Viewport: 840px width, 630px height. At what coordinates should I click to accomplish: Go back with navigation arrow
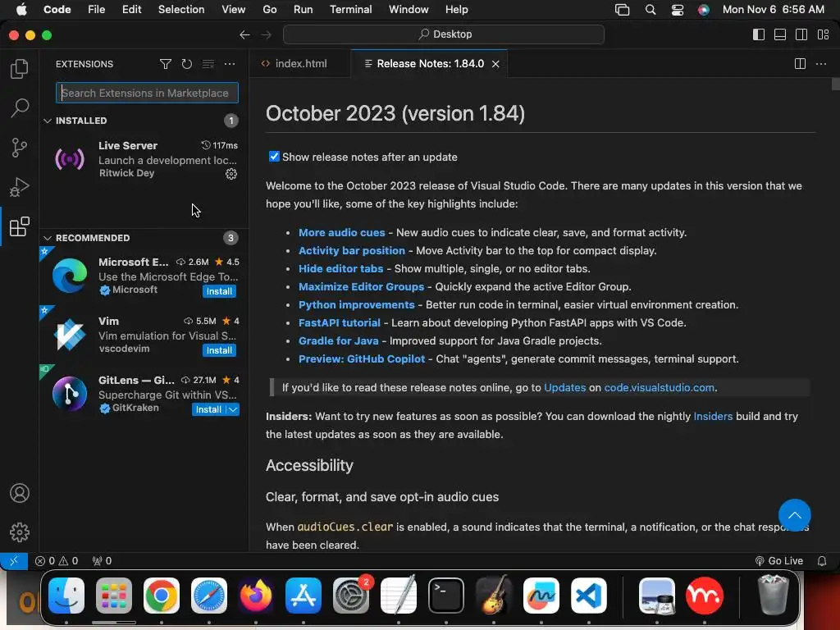pos(244,34)
